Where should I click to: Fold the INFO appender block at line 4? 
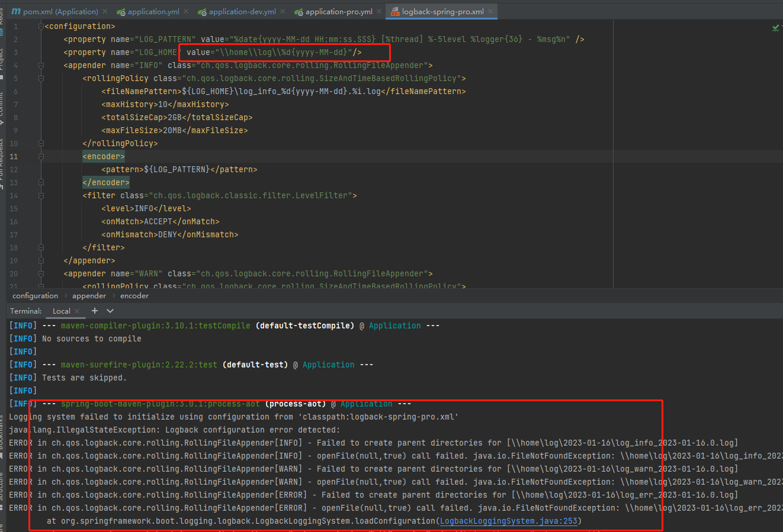(x=41, y=65)
